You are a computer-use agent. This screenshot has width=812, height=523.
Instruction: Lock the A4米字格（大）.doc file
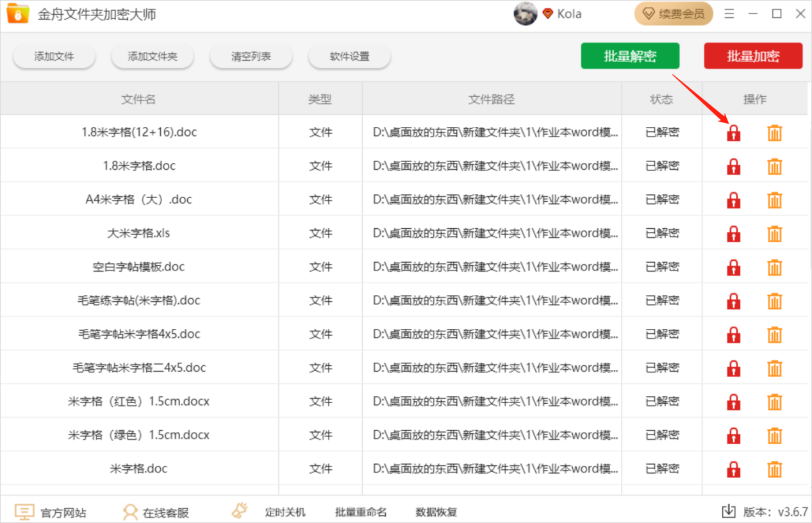click(733, 199)
